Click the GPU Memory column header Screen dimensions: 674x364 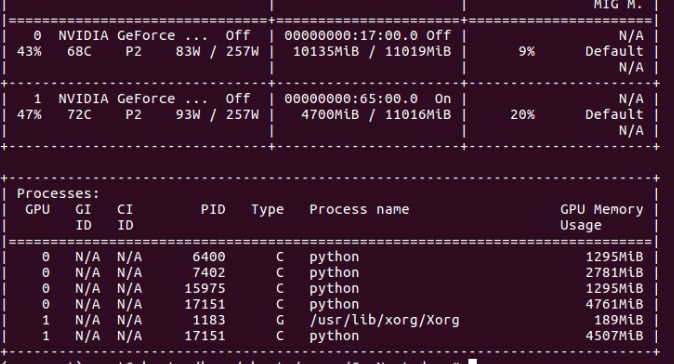(602, 210)
